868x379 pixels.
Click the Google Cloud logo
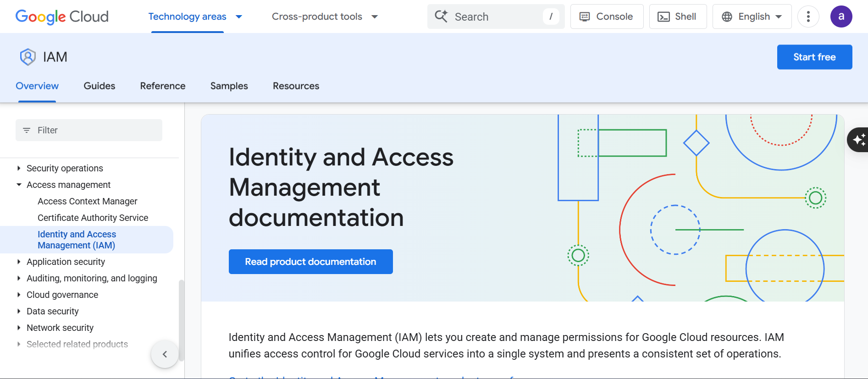pyautogui.click(x=62, y=16)
